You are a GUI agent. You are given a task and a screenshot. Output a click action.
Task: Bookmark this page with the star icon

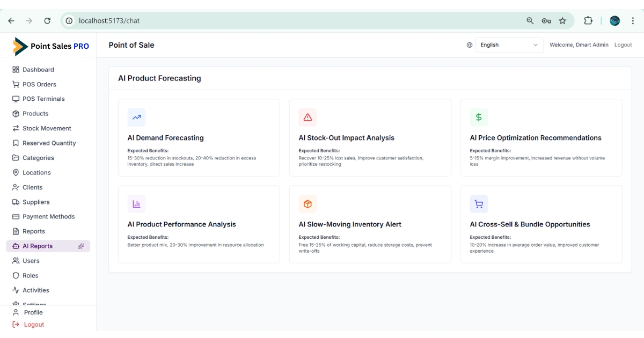(x=562, y=21)
